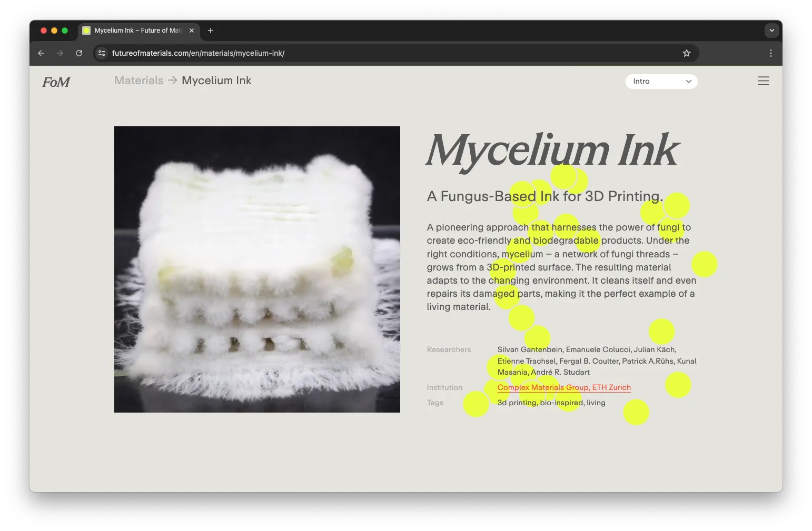Open the tab search dropdown arrow
The width and height of the screenshot is (812, 531).
[x=771, y=31]
